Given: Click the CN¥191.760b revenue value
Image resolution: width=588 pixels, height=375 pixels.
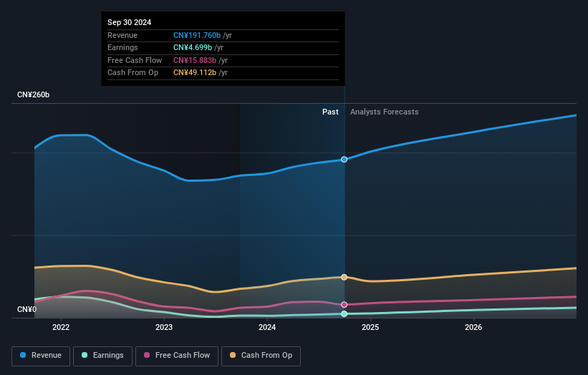Looking at the screenshot, I should point(197,35).
